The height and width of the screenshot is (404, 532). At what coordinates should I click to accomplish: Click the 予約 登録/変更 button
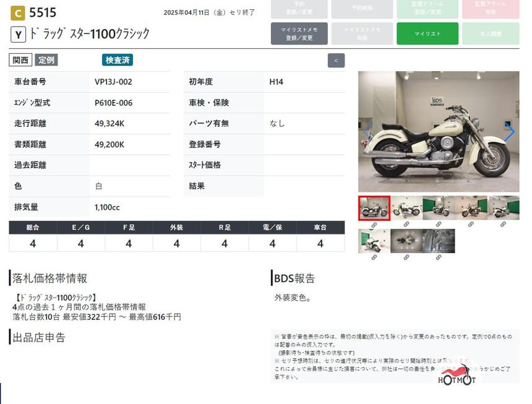[299, 8]
